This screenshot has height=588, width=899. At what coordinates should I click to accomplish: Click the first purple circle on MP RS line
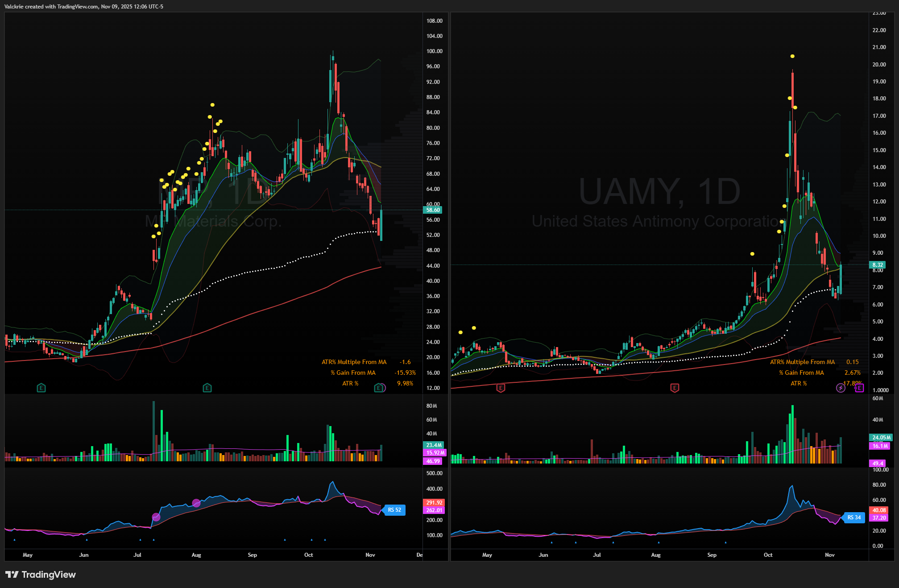pos(156,517)
